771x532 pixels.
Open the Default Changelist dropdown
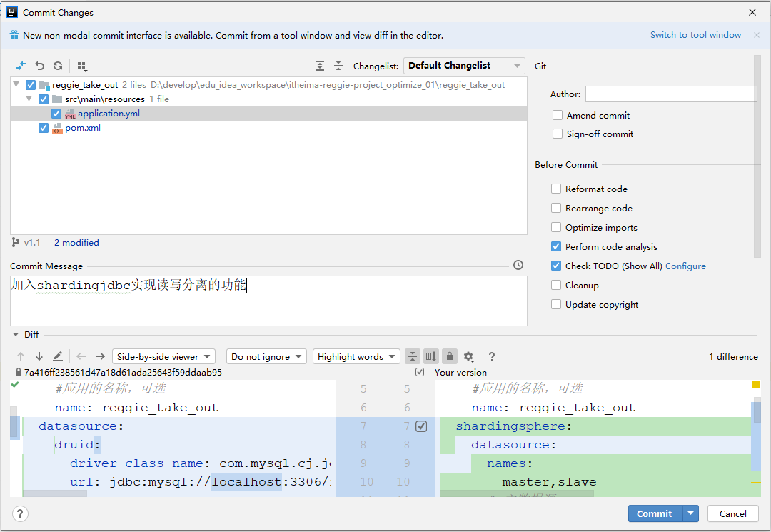coord(464,66)
